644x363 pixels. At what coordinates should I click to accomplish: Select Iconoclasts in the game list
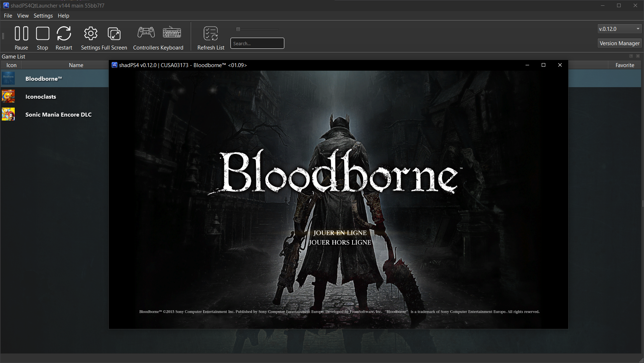pos(41,96)
